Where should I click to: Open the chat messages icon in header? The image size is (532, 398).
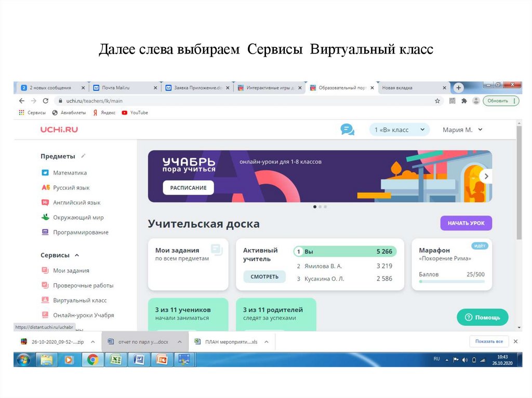pos(348,130)
